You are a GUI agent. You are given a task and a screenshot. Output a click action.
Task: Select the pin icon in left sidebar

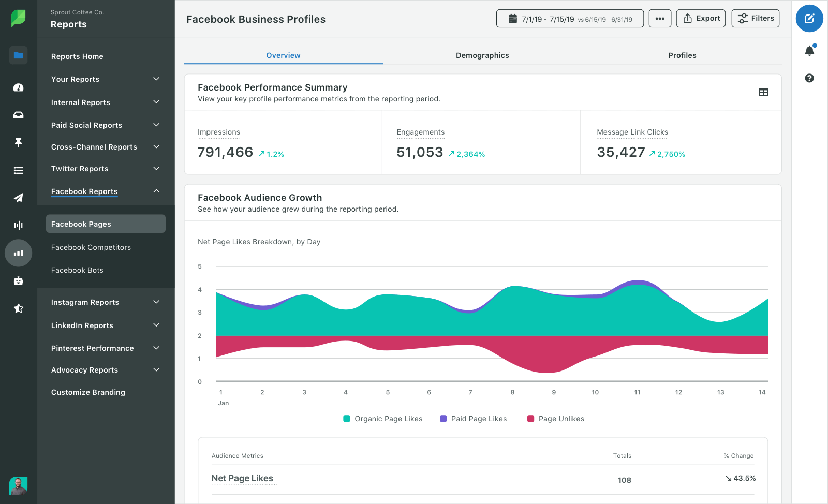pos(18,142)
